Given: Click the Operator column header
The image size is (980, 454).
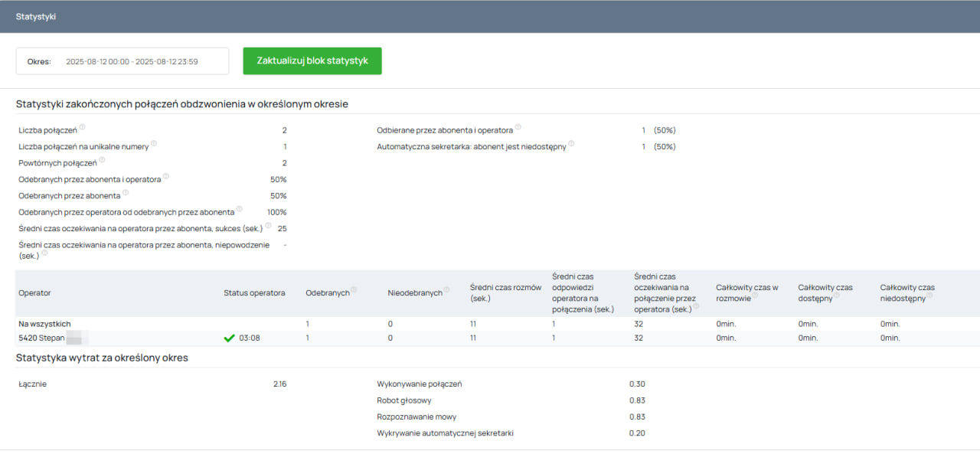Looking at the screenshot, I should [34, 293].
